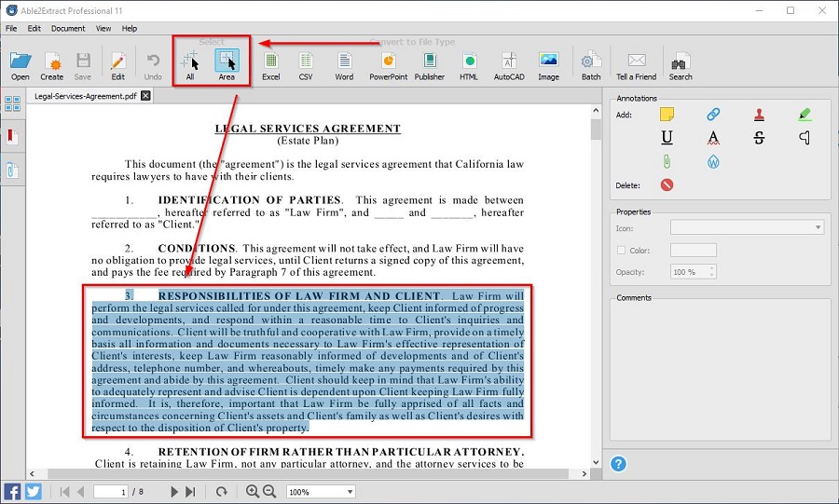Close the Legal-Services-Agreement.pdf tab

coord(145,96)
